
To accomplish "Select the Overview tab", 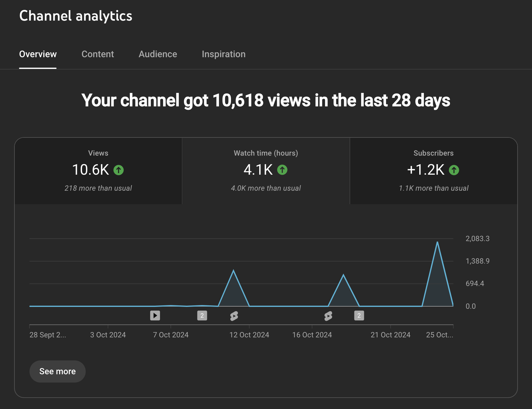I will click(38, 54).
